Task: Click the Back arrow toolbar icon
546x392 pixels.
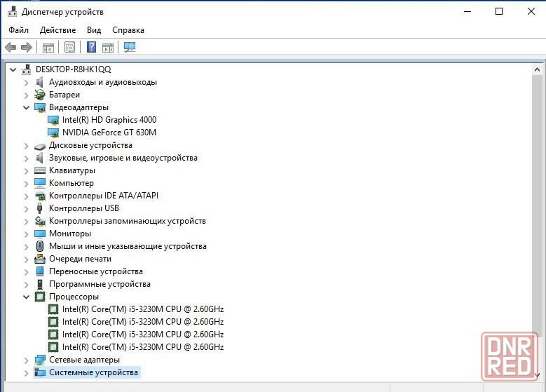Action: [x=11, y=47]
